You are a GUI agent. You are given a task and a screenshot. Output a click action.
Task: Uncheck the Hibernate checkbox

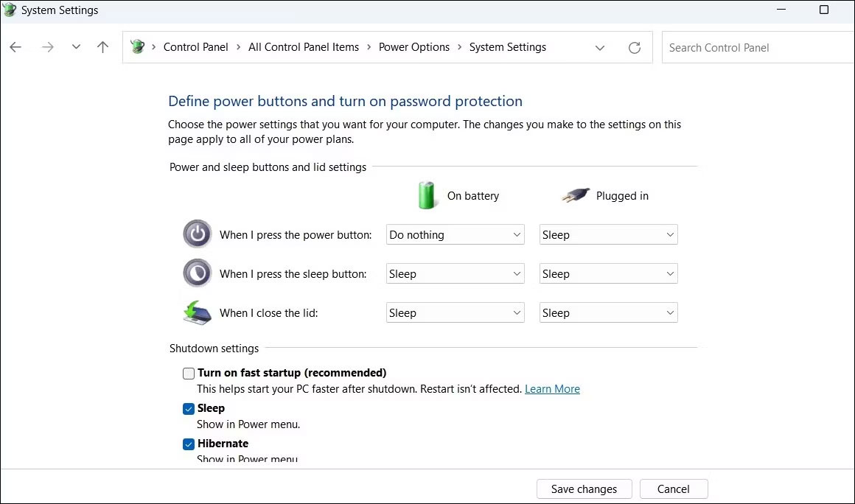[x=189, y=444]
